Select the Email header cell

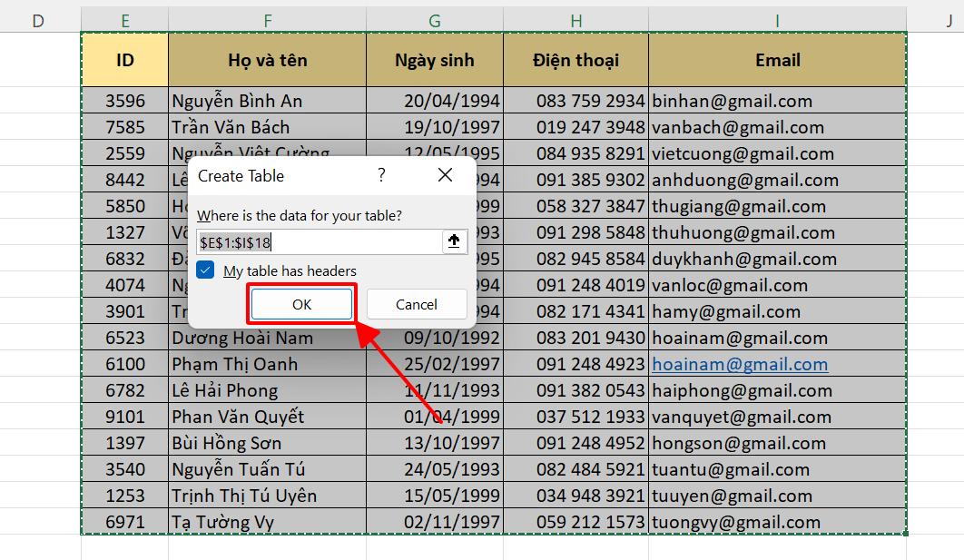778,59
